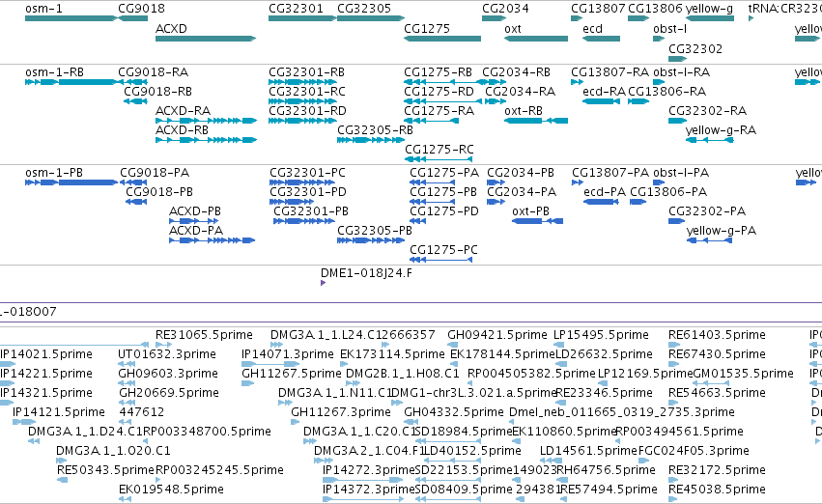This screenshot has width=822, height=504.
Task: Click the osm-1-RB transcript
Action: coord(71,82)
